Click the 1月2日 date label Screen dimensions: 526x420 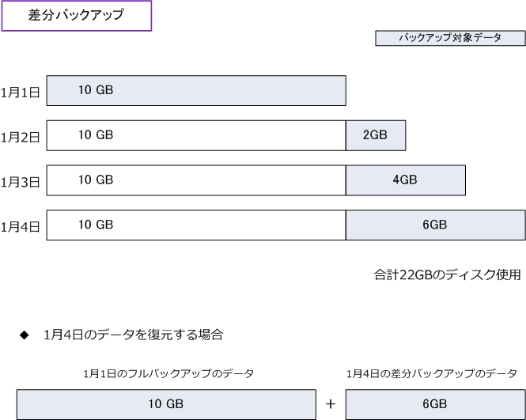pos(20,137)
